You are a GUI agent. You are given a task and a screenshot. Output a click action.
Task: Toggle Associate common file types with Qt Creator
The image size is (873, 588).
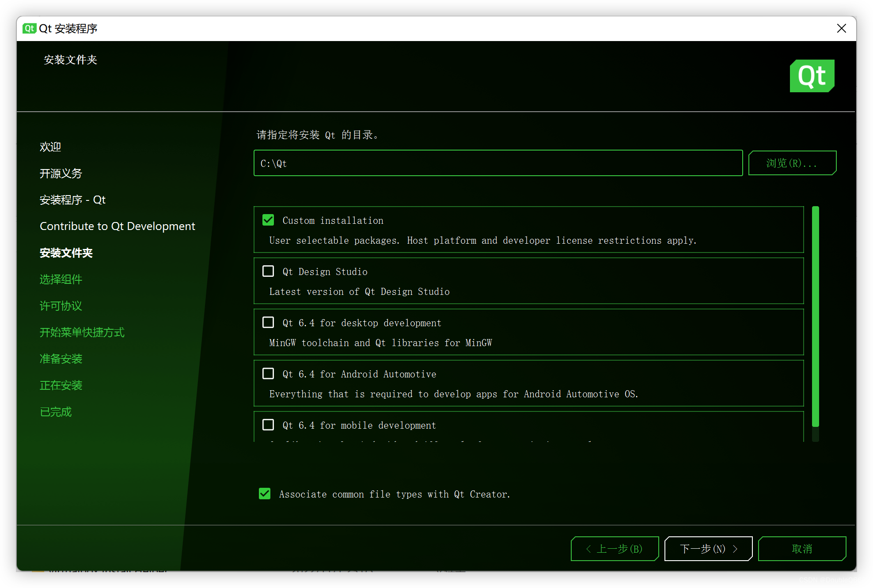click(265, 494)
